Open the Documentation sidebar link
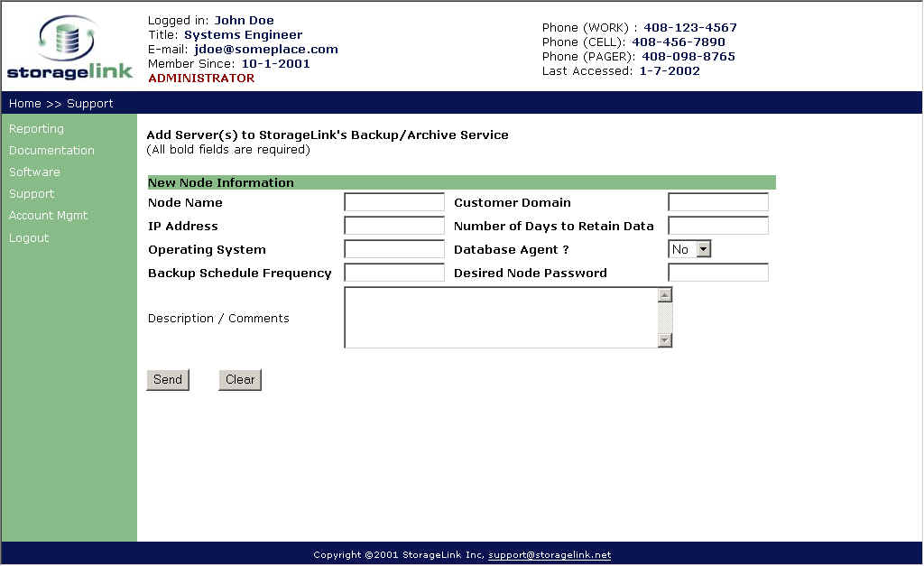924x566 pixels. [x=51, y=151]
